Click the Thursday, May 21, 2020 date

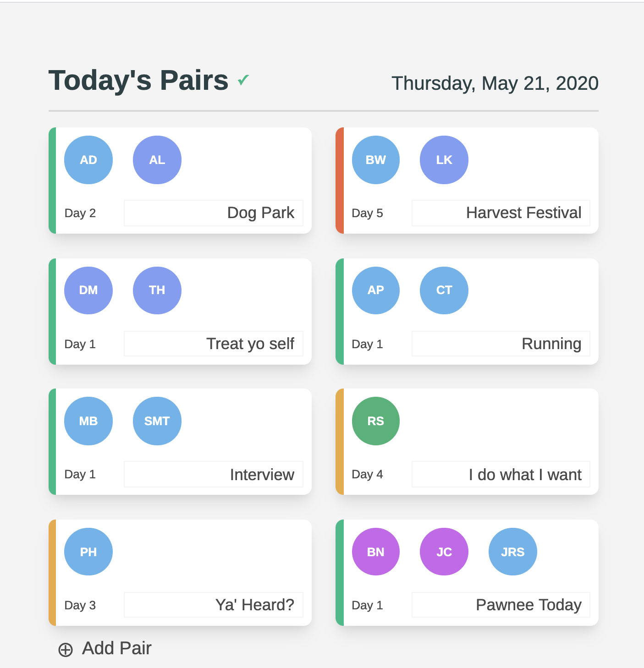pyautogui.click(x=495, y=83)
